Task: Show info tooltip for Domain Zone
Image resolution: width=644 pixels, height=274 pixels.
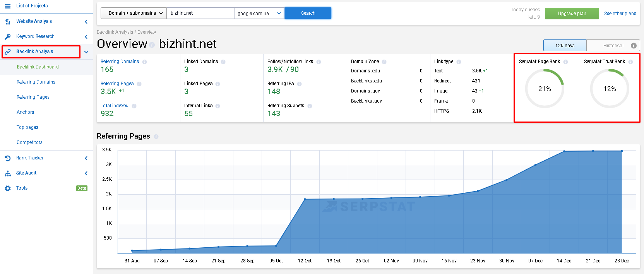Action: click(384, 62)
